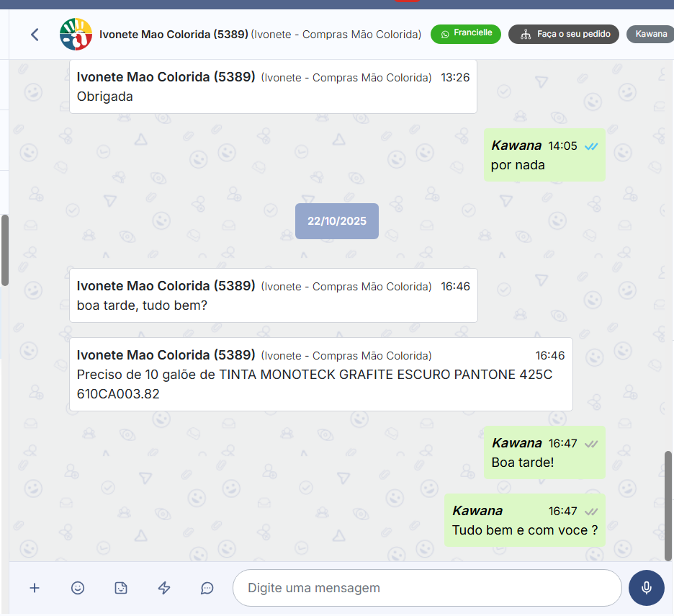Open quick replies lightning bolt icon
Image resolution: width=674 pixels, height=616 pixels.
pyautogui.click(x=164, y=588)
